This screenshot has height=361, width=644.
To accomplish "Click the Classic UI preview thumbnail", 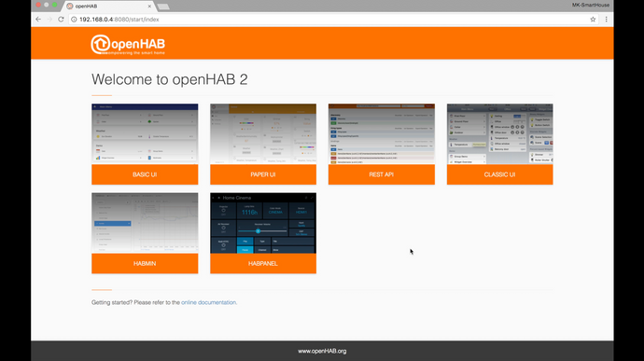I will coord(500,134).
